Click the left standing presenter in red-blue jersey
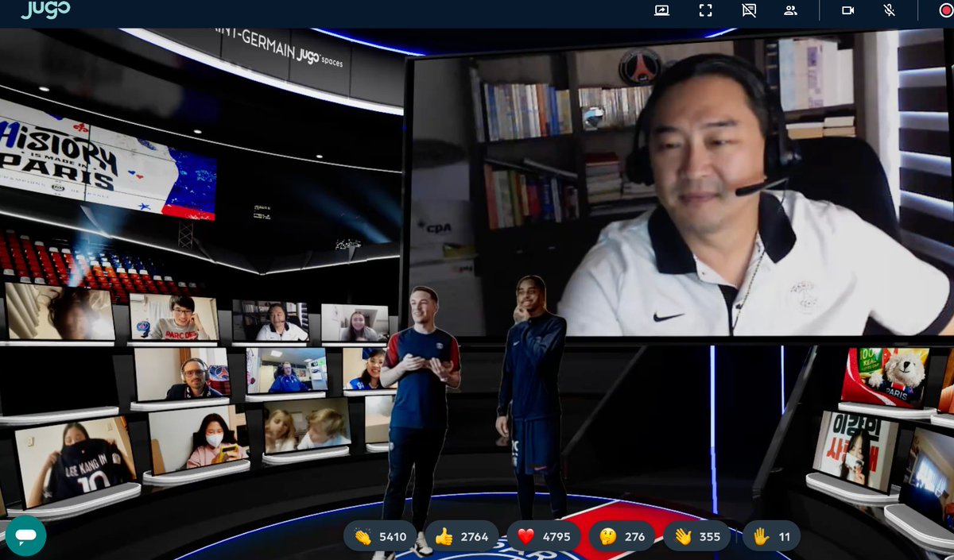 click(x=421, y=421)
